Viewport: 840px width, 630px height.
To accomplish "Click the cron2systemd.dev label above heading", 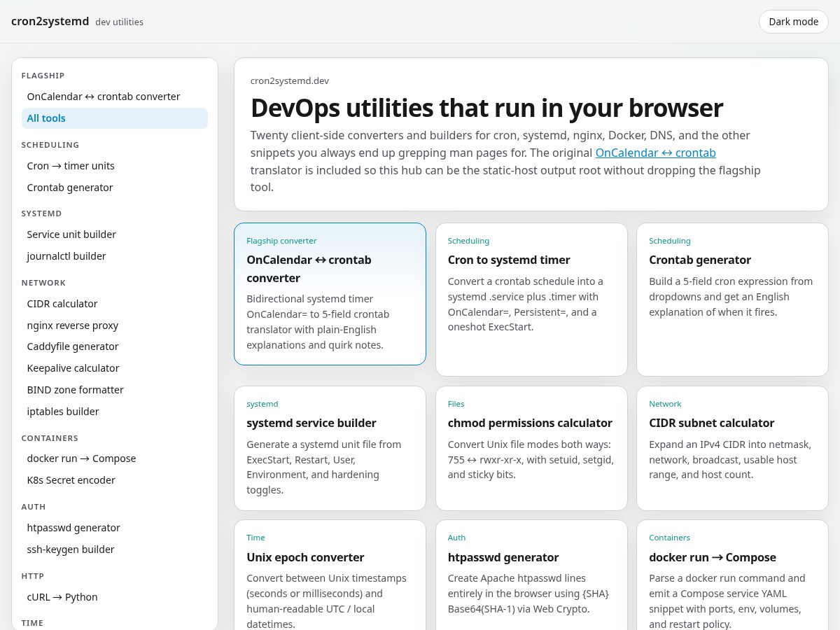I will [290, 80].
